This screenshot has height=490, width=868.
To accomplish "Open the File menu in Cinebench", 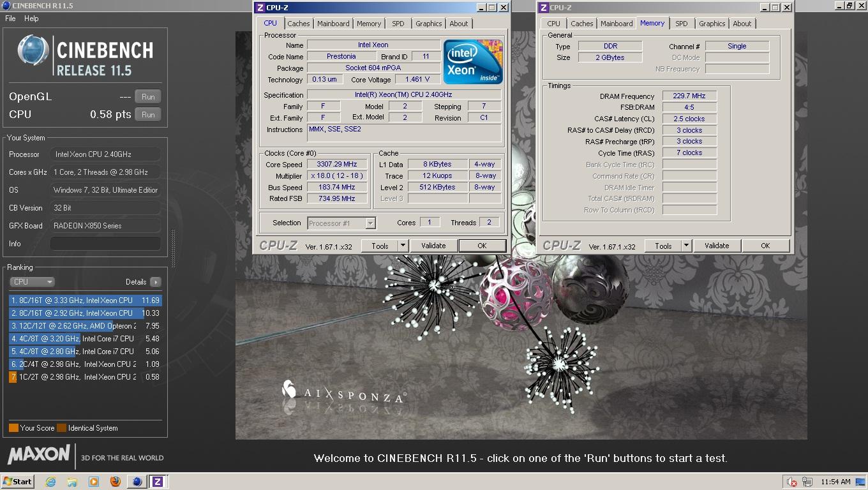I will pyautogui.click(x=10, y=19).
